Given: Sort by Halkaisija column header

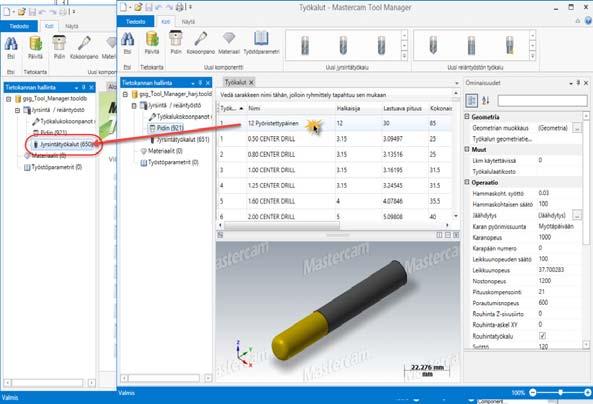Looking at the screenshot, I should point(357,108).
